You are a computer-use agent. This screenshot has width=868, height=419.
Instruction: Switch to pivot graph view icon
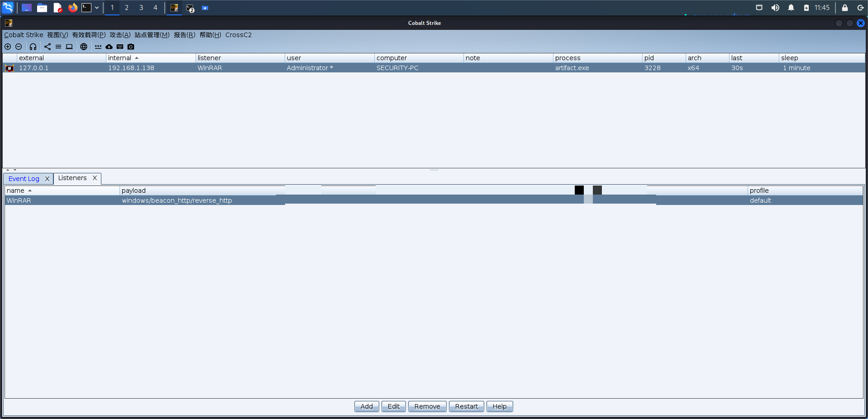tap(48, 47)
